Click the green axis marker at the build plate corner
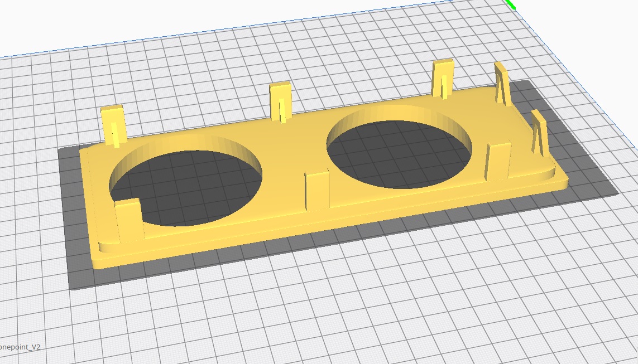638x364 pixels. tap(511, 4)
